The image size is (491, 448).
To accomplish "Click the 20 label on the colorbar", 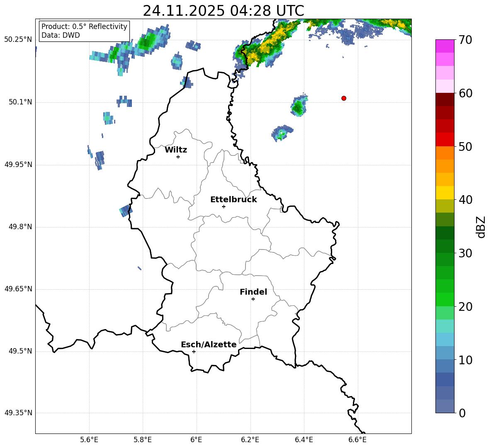I will click(465, 307).
